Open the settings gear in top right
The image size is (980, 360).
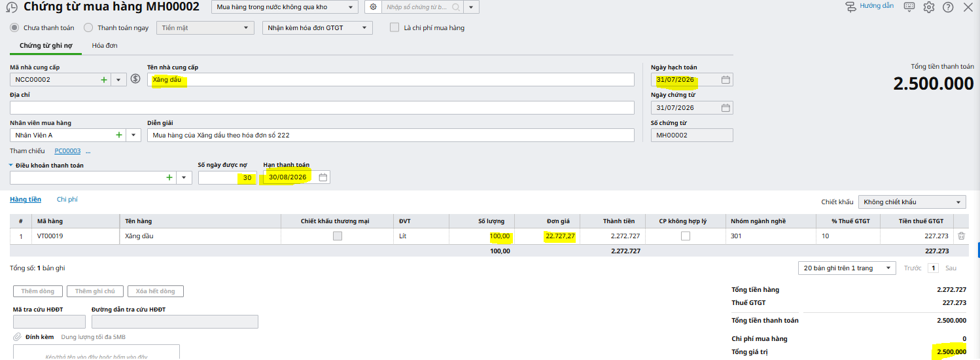(x=929, y=7)
